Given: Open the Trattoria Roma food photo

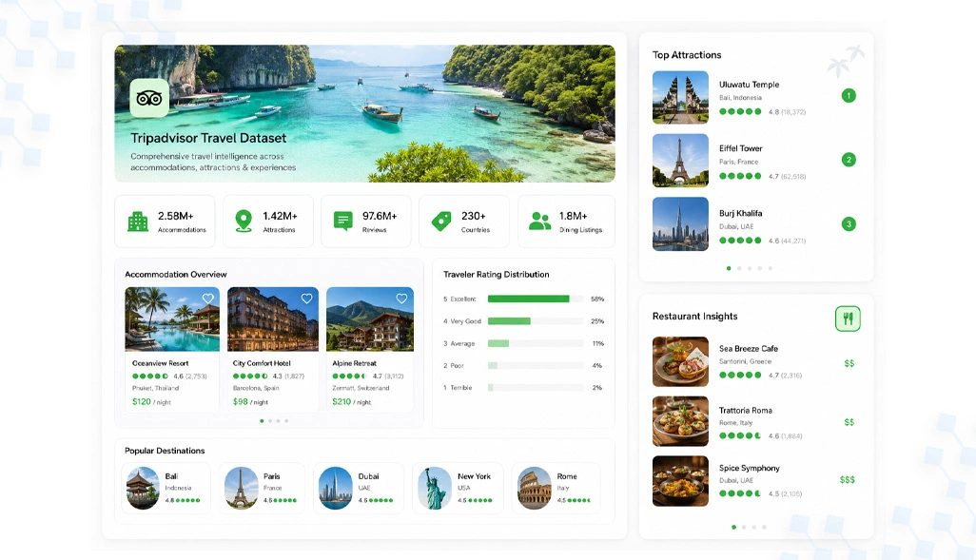Looking at the screenshot, I should click(680, 421).
